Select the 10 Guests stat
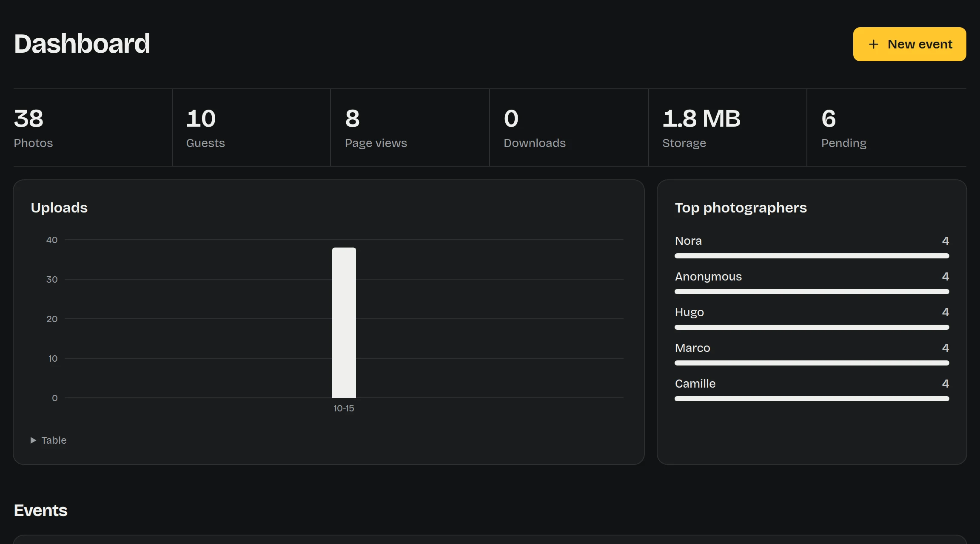This screenshot has height=544, width=980. (x=251, y=127)
